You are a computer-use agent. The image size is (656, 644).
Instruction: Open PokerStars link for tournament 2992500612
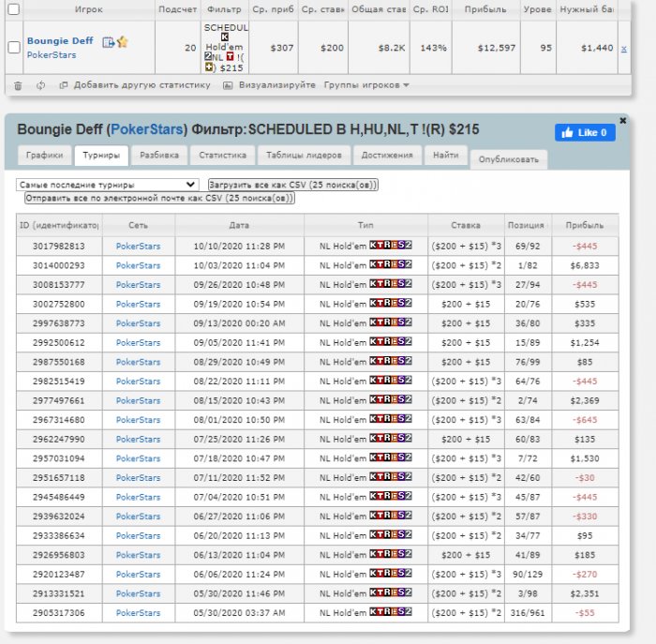point(138,343)
